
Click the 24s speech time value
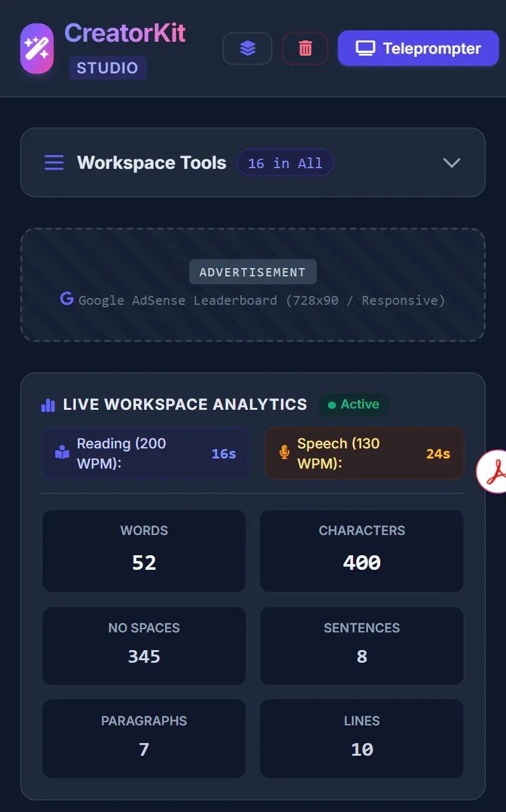438,454
